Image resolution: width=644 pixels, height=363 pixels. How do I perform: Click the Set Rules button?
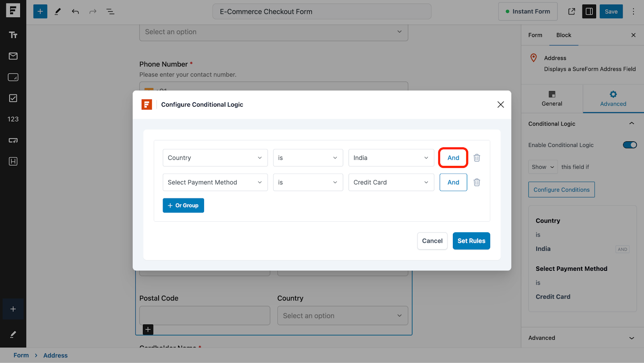[x=471, y=241]
